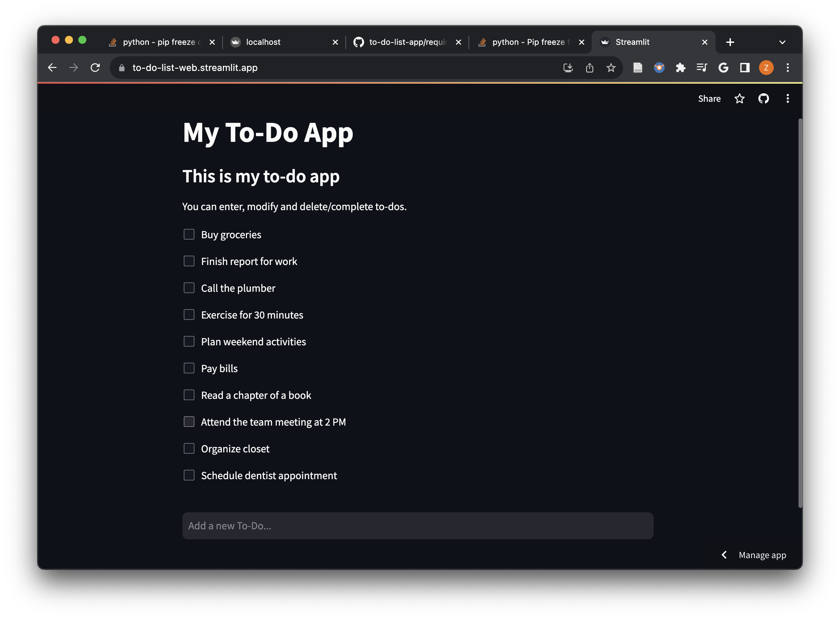Click the GitHub icon in toolbar

point(763,98)
